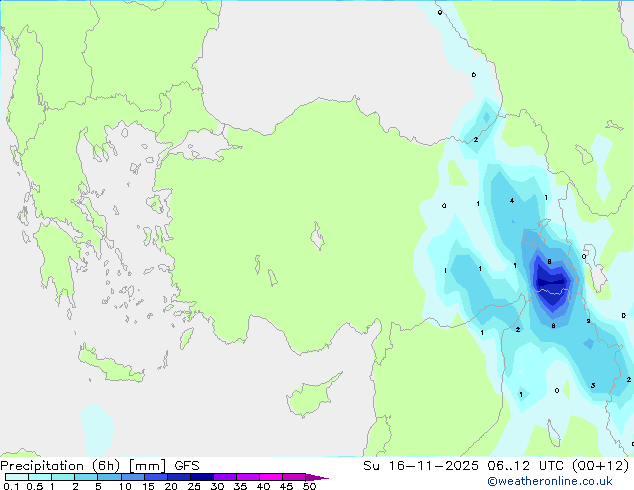Select the violet legend swatch between 30 and 35

224,477
